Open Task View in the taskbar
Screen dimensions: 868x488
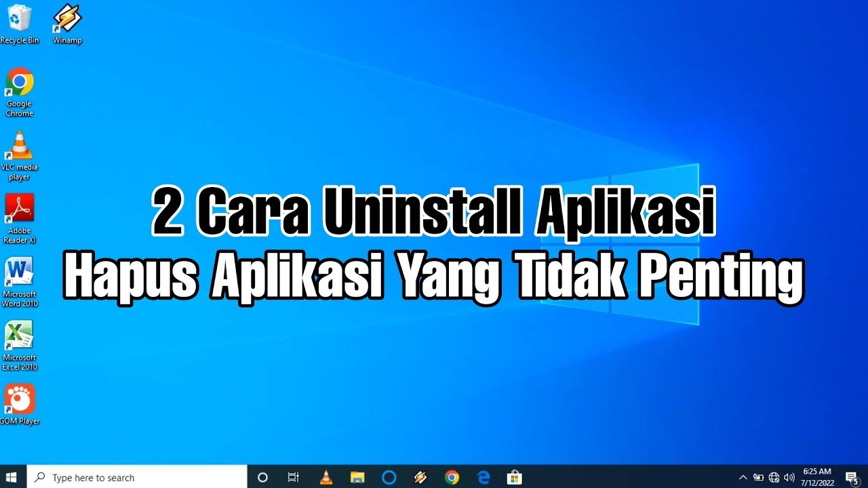(294, 477)
